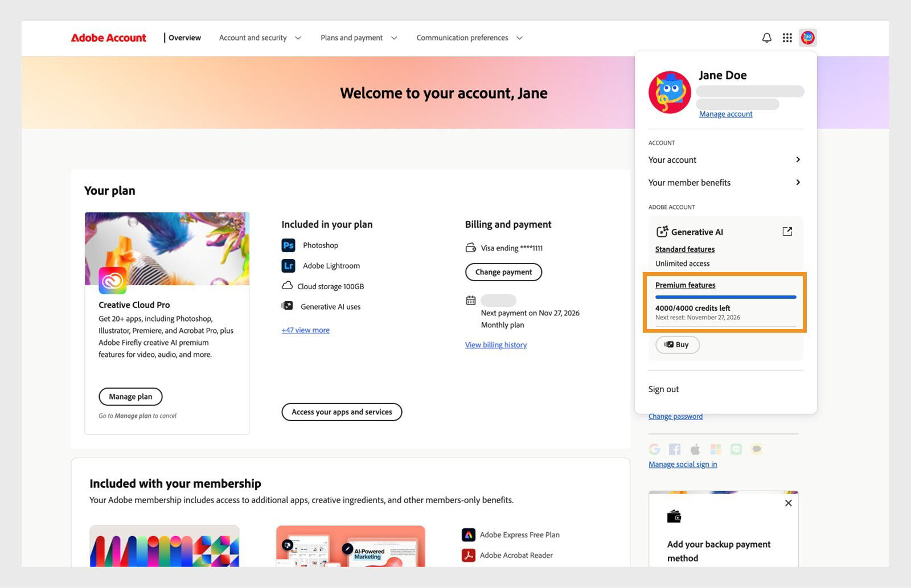Click the Creative Cloud Pro plan image
The width and height of the screenshot is (911, 588).
coord(167,249)
